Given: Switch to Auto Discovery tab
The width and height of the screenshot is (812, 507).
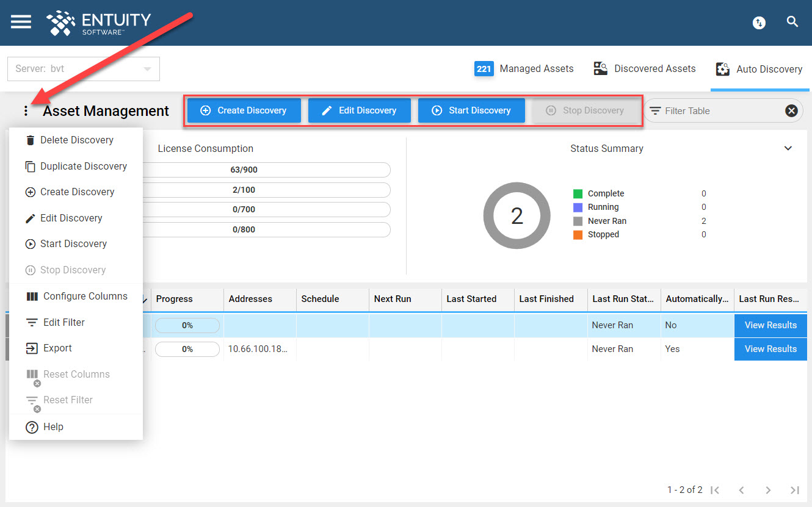Looking at the screenshot, I should [x=759, y=69].
